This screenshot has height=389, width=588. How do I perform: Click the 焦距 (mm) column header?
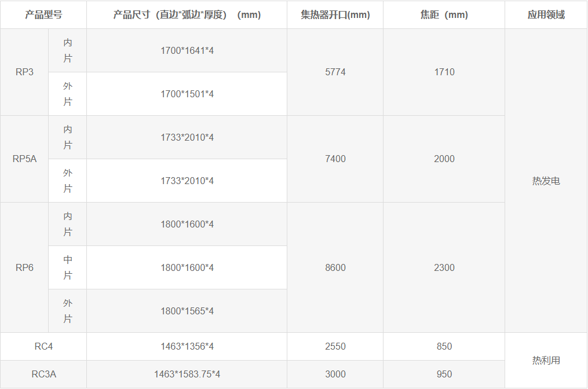[x=444, y=15]
